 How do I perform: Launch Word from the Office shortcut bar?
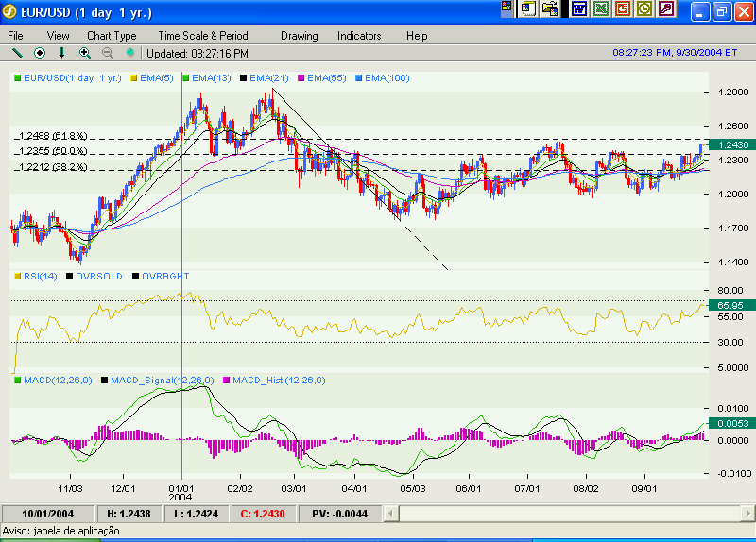[578, 9]
